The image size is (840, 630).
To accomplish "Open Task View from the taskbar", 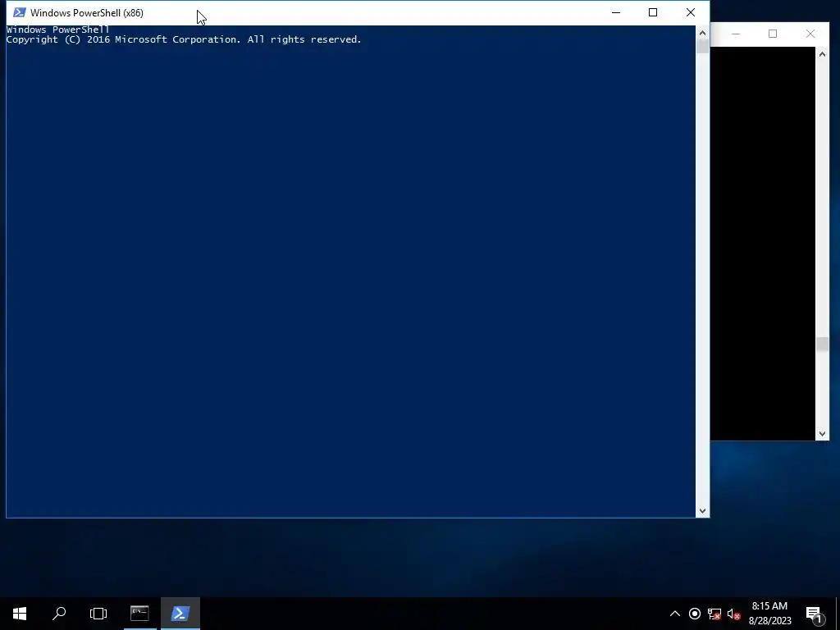I will click(x=98, y=614).
